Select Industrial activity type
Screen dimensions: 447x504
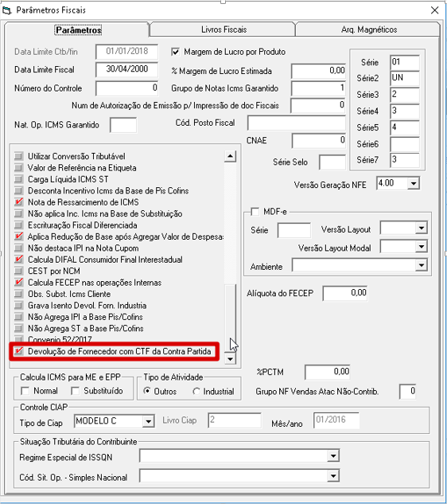196,391
